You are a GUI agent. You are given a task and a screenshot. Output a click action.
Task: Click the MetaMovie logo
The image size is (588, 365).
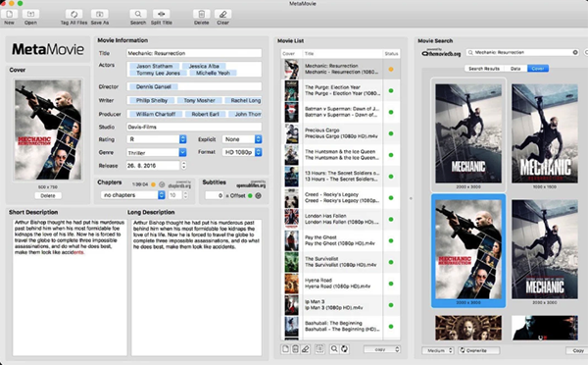(x=48, y=49)
